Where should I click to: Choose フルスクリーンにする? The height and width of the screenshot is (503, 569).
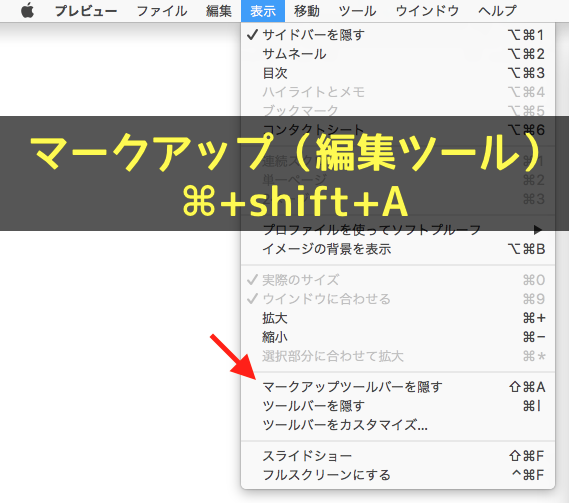point(398,475)
